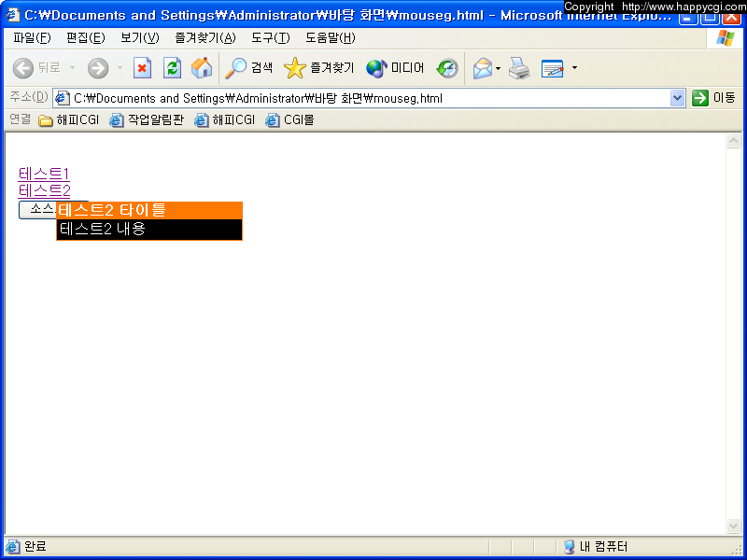Click the address bar with mouseg.html path
Screen dimensions: 747x560
370,99
